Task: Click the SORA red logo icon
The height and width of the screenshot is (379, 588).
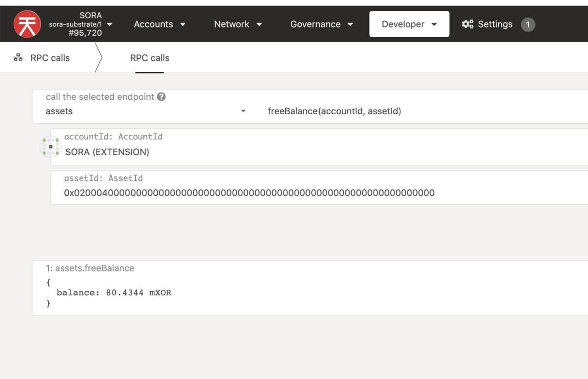Action: pos(28,24)
